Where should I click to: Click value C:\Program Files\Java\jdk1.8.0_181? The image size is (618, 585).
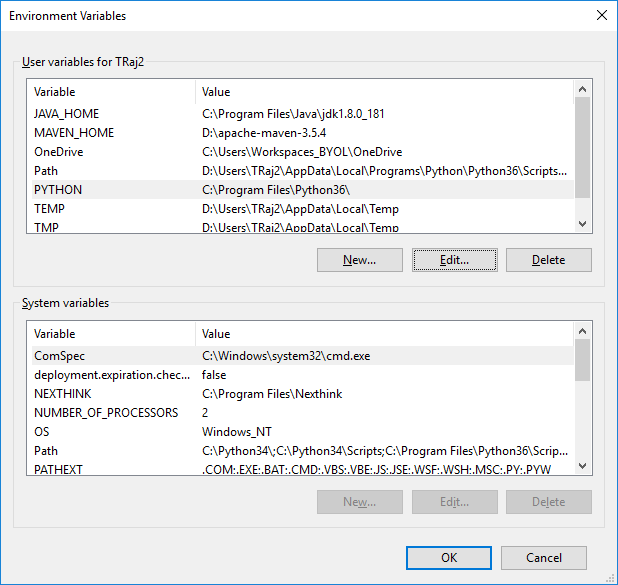[x=293, y=114]
